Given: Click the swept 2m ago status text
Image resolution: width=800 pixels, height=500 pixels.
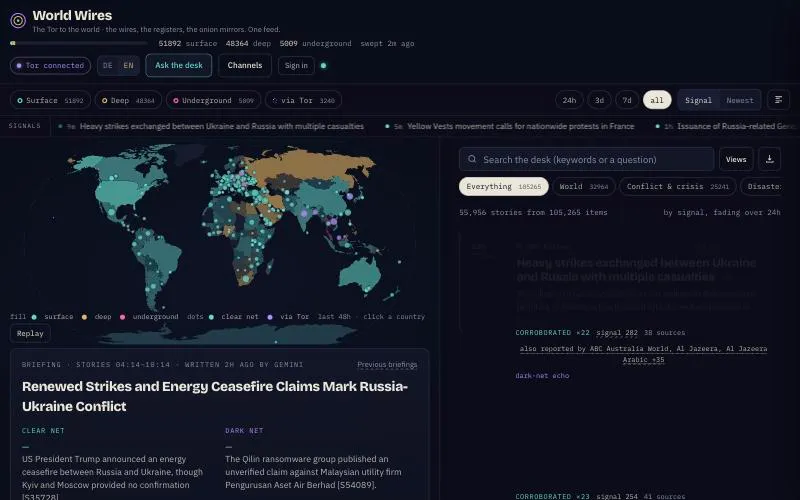Looking at the screenshot, I should (x=387, y=43).
